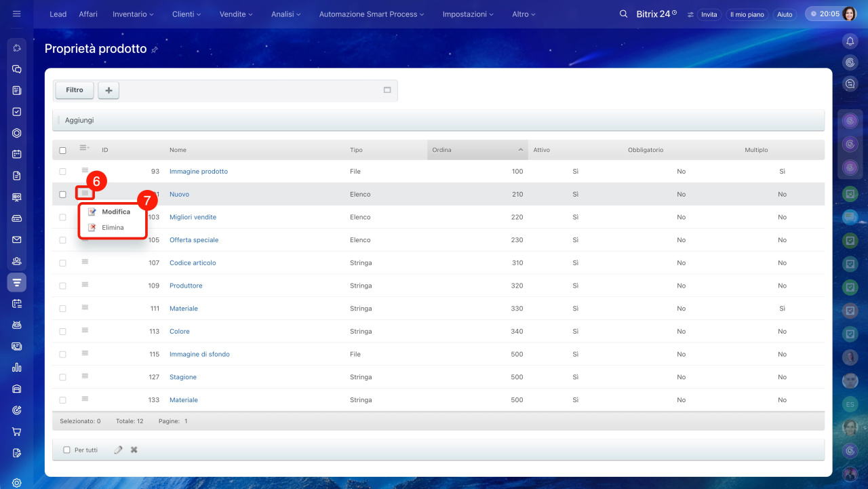
Task: Click the pencil edit icon near Per tutti
Action: 119,450
